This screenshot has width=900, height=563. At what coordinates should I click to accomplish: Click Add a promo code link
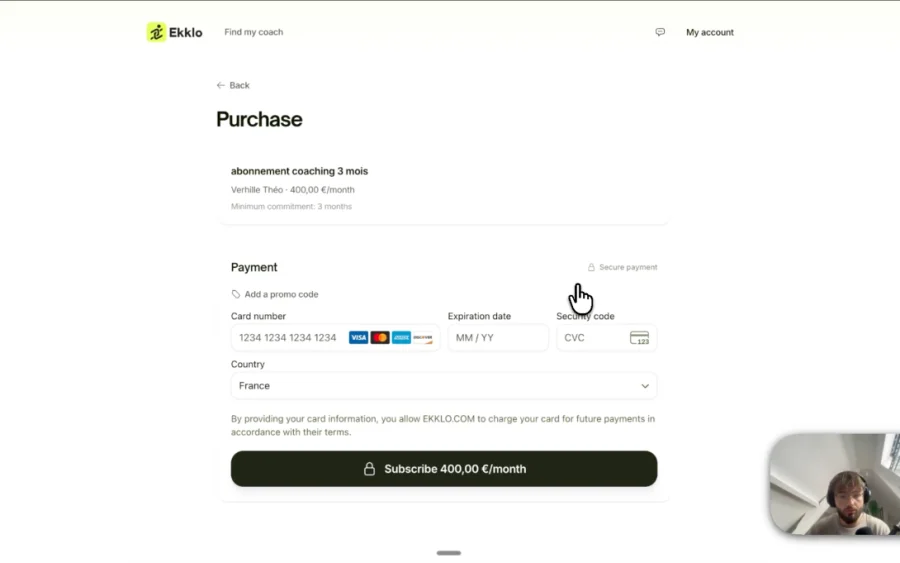tap(281, 294)
